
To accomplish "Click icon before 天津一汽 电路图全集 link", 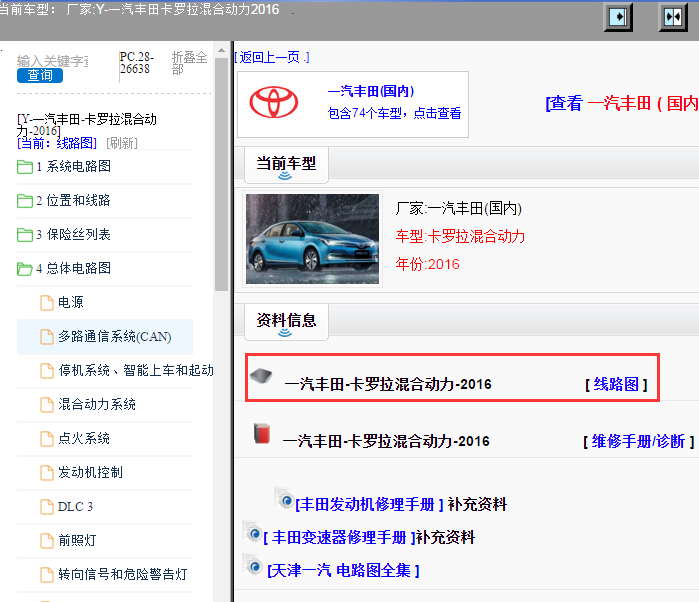I will pyautogui.click(x=253, y=565).
